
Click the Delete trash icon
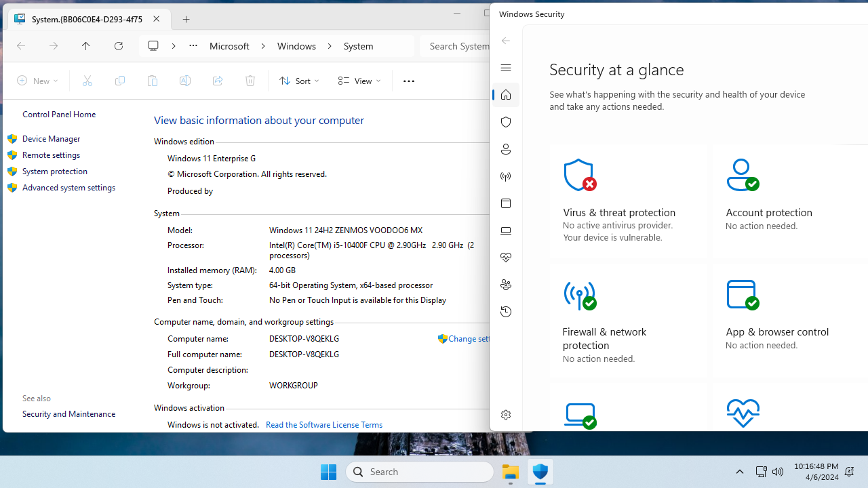pyautogui.click(x=250, y=81)
